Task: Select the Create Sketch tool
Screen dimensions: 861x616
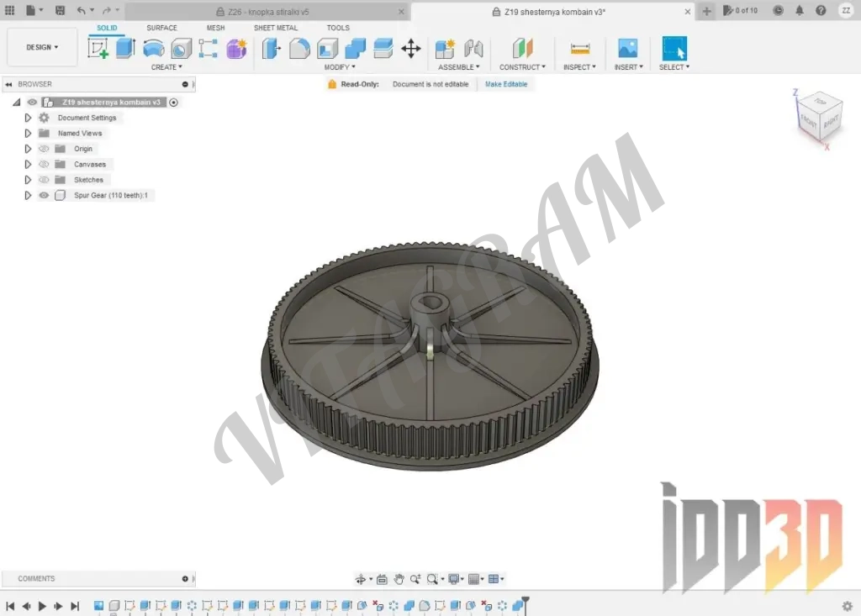Action: click(x=98, y=49)
